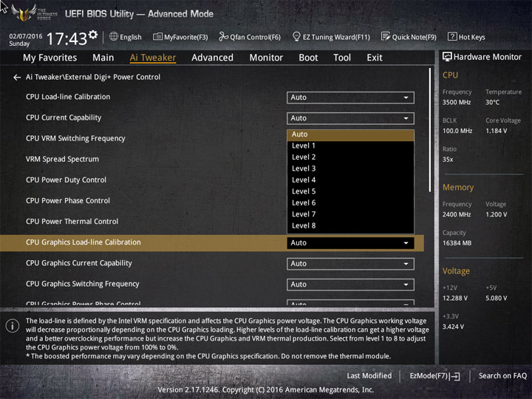The height and width of the screenshot is (399, 532).
Task: Open the CPU Graphics Current Capability dropdown
Action: [x=350, y=264]
